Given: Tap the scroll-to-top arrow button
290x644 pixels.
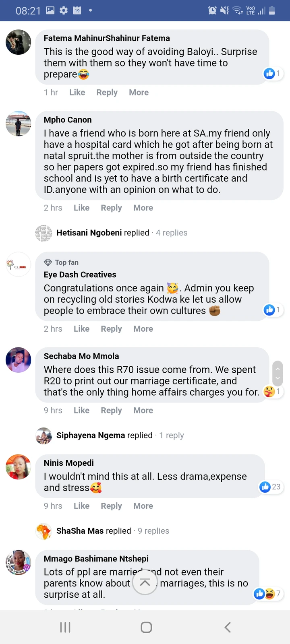Looking at the screenshot, I should coord(145,582).
